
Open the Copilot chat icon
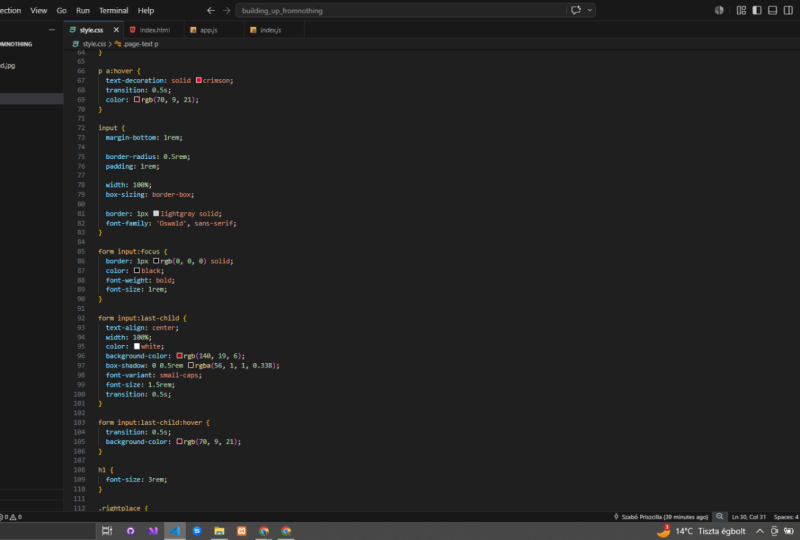tap(576, 10)
